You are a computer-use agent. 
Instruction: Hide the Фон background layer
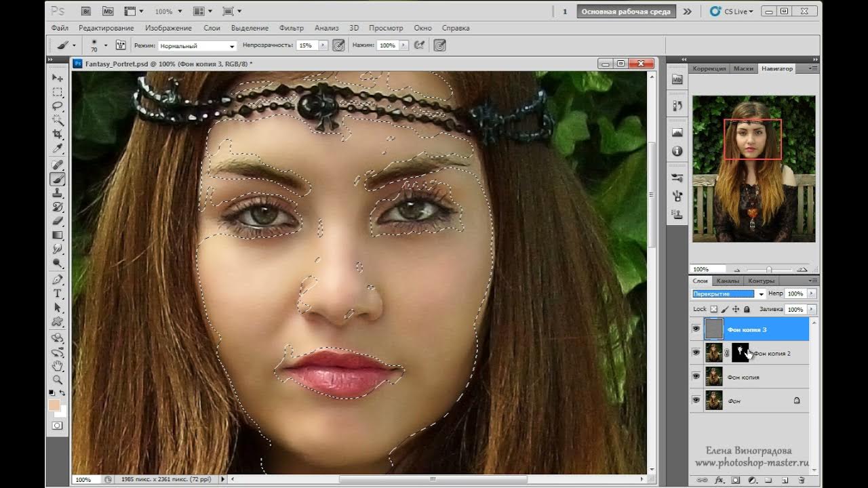(696, 401)
